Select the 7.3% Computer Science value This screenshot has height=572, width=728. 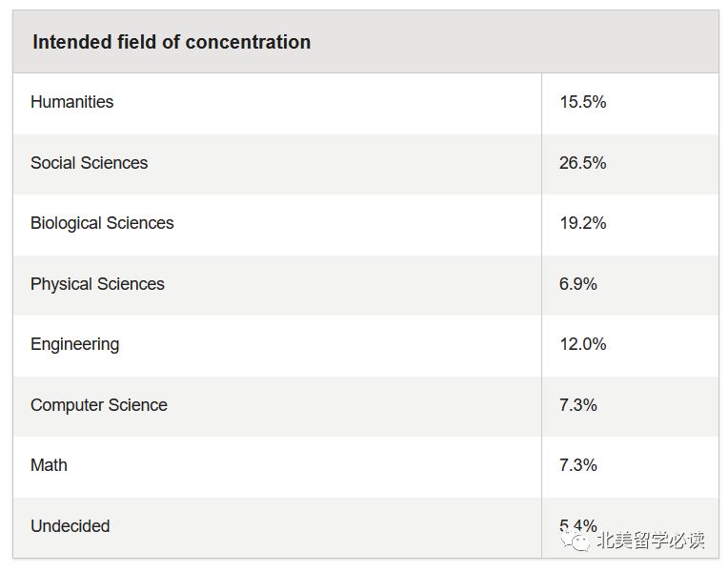tap(578, 405)
